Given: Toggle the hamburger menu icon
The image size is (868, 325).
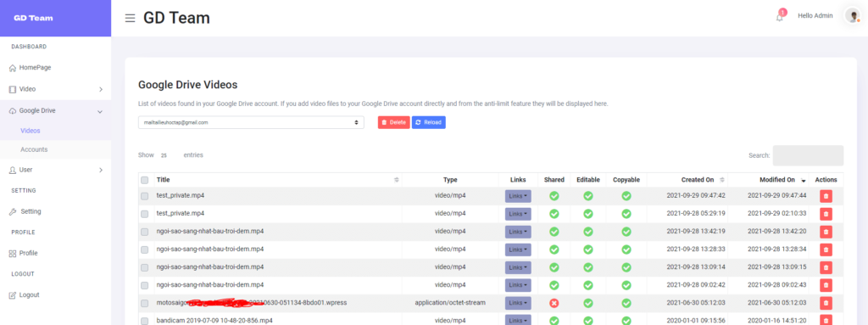Looking at the screenshot, I should 130,19.
